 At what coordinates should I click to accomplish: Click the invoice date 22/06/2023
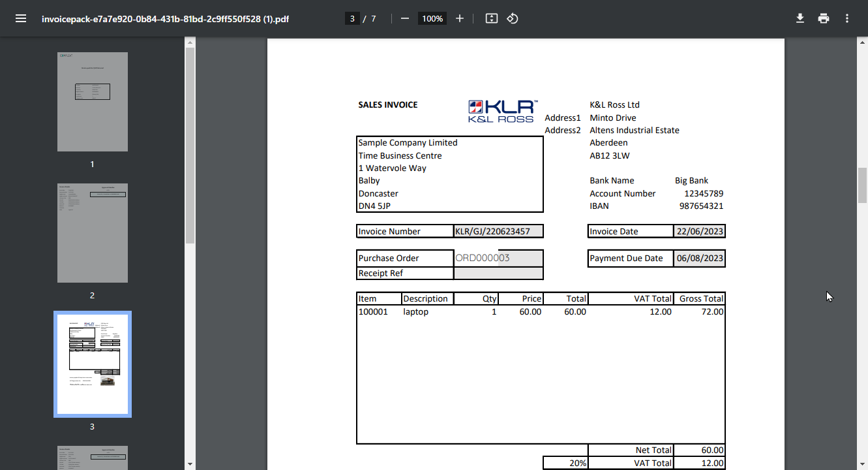(700, 231)
